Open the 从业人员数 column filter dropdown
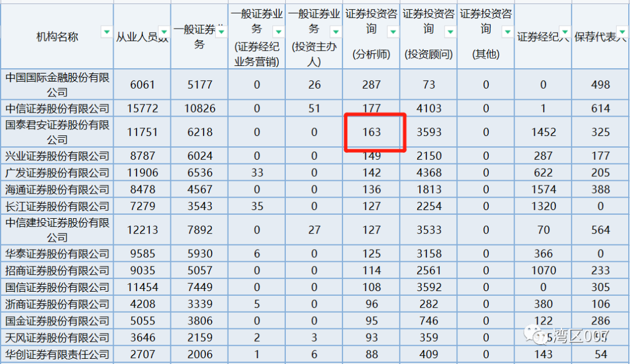The height and width of the screenshot is (364, 630). [x=164, y=32]
